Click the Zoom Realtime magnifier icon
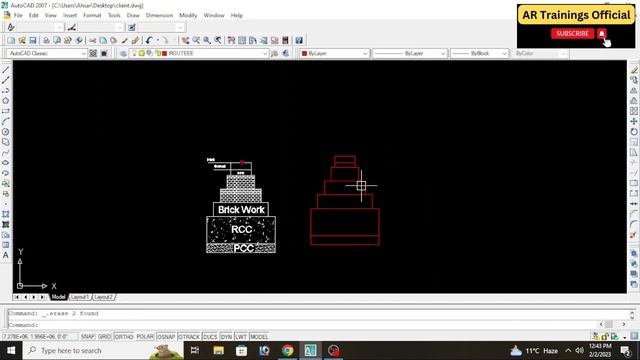This screenshot has width=640, height=360. [196, 40]
